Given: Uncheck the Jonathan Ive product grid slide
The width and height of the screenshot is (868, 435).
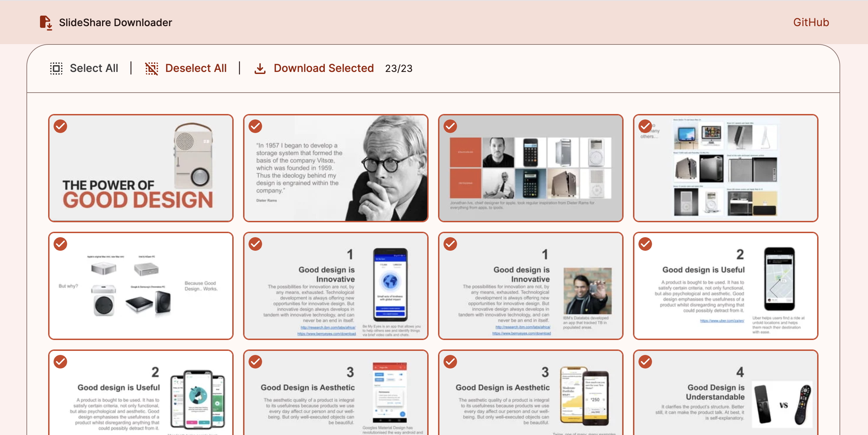Looking at the screenshot, I should coord(450,126).
